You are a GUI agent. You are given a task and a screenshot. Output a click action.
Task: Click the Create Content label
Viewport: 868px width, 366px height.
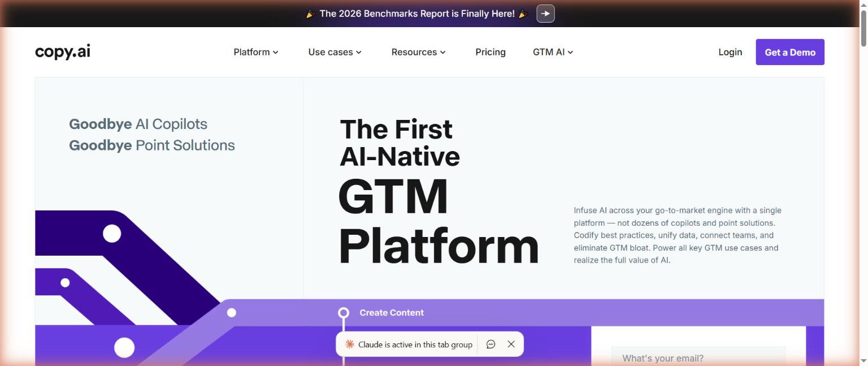tap(392, 313)
